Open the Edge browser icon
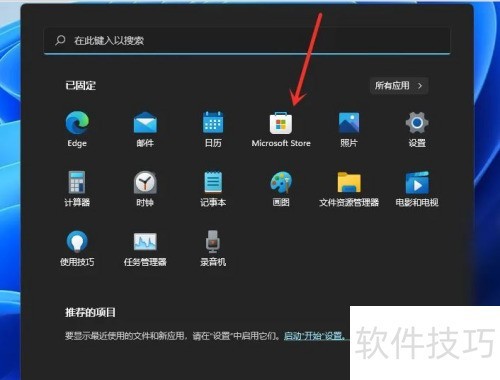 click(x=77, y=123)
